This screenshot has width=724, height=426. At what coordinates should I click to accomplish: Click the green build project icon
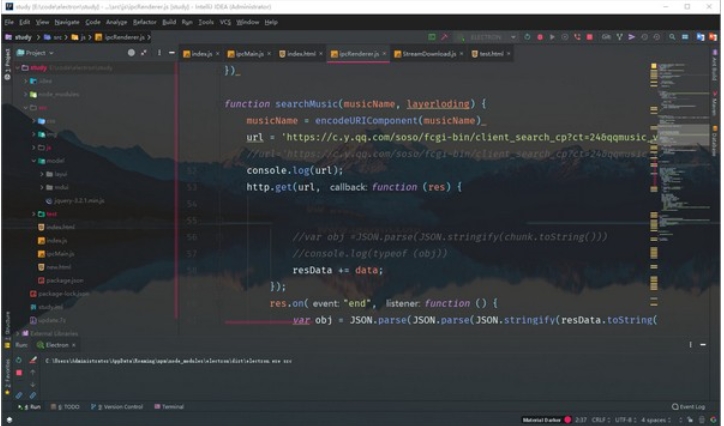(x=432, y=37)
